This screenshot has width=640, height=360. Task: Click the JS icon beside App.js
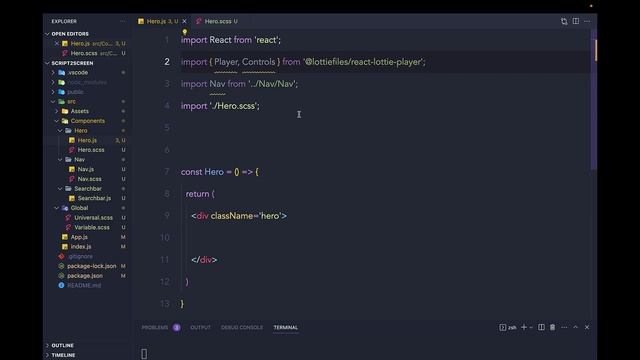64,237
